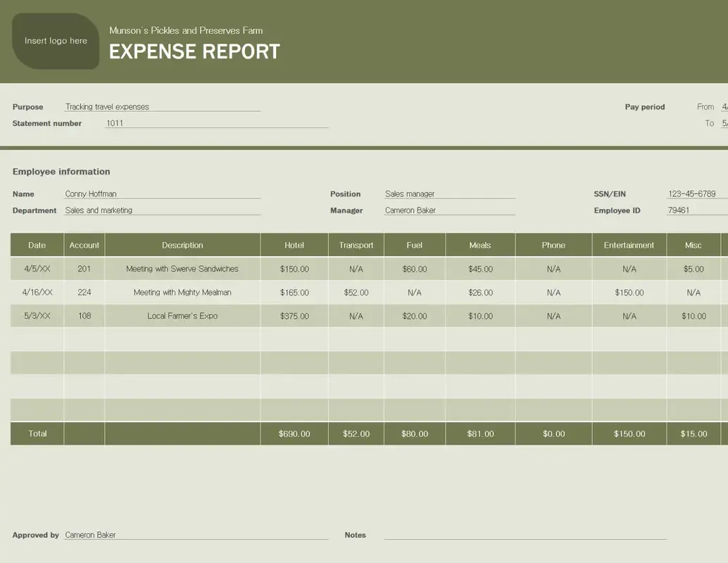Select the Munson's Pickles and Preserves Farm heading
Viewport: 728px width, 563px height.
click(186, 31)
